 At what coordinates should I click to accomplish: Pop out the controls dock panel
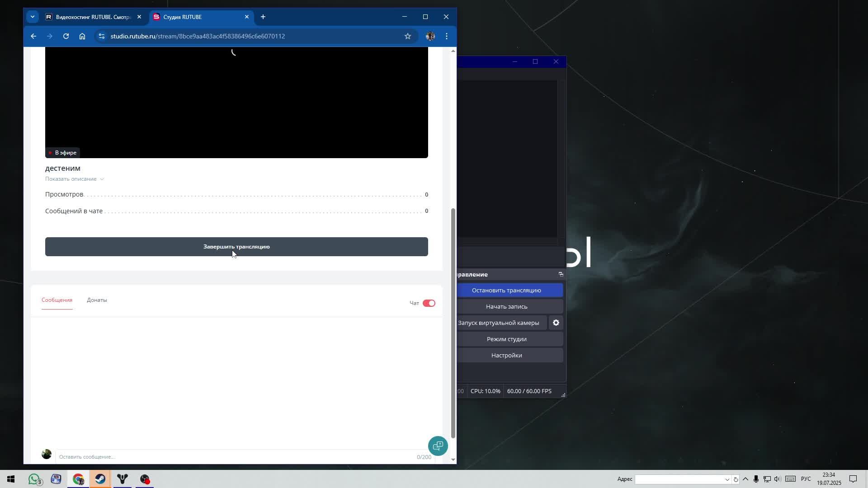[561, 274]
